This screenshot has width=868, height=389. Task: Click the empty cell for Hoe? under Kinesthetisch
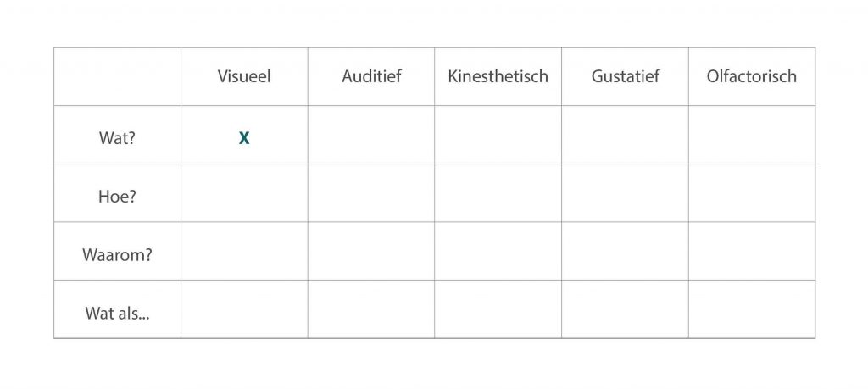(x=498, y=193)
